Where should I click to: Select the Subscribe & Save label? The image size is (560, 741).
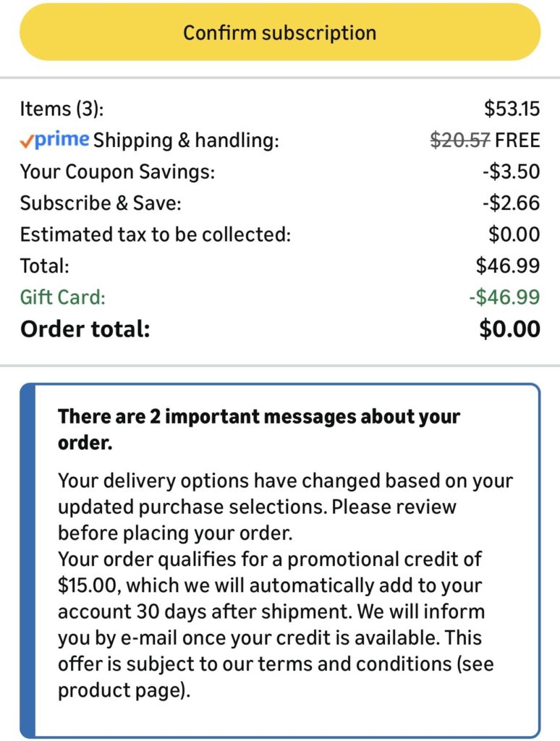coord(101,203)
